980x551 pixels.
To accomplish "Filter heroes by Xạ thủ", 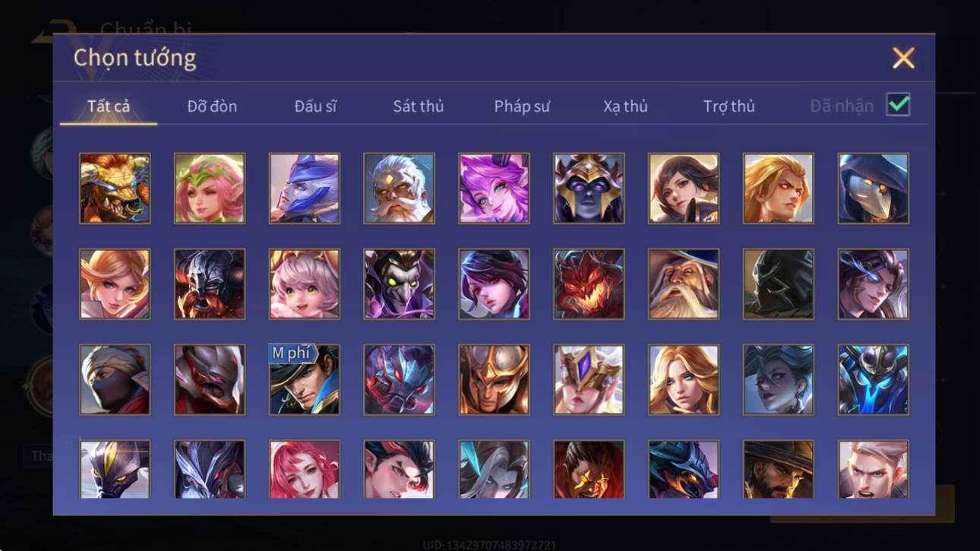I will pyautogui.click(x=625, y=106).
